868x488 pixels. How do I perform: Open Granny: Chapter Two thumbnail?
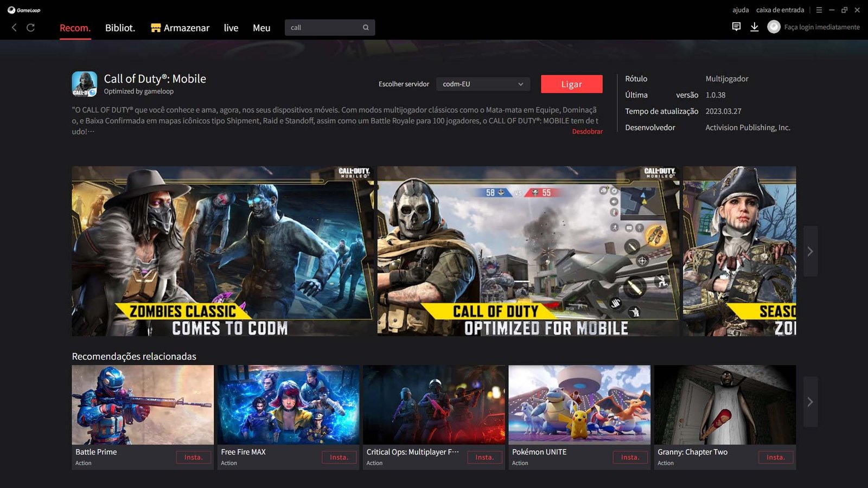[x=725, y=404]
